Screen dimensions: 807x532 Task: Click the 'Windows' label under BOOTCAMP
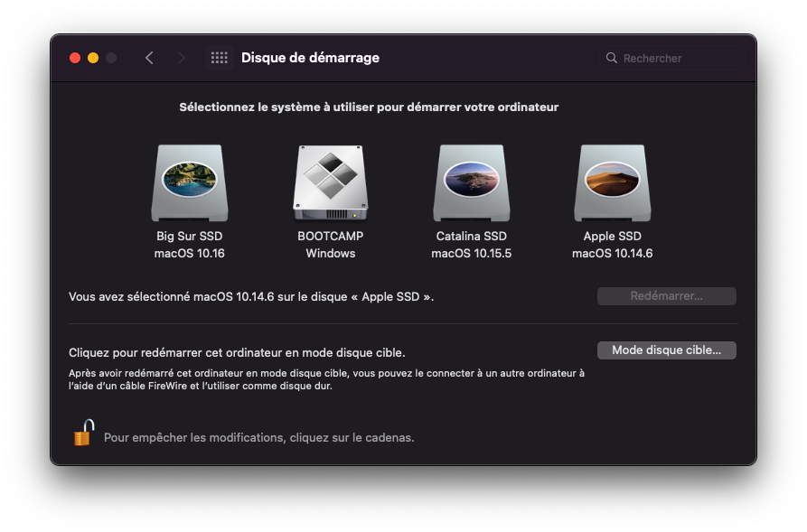coord(331,253)
